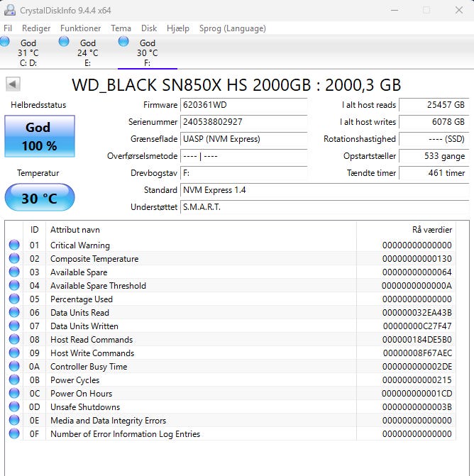
Task: Click the Rå værdier column header
Action: [406, 230]
